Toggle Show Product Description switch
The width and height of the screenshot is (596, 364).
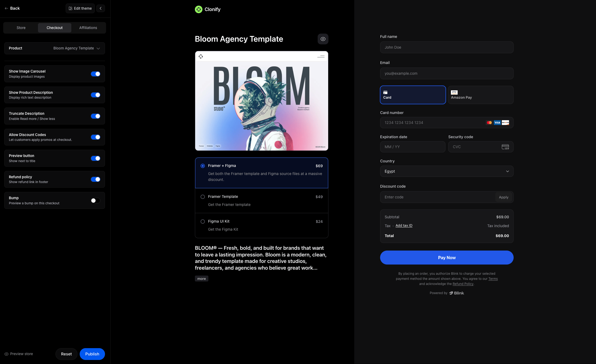point(96,95)
